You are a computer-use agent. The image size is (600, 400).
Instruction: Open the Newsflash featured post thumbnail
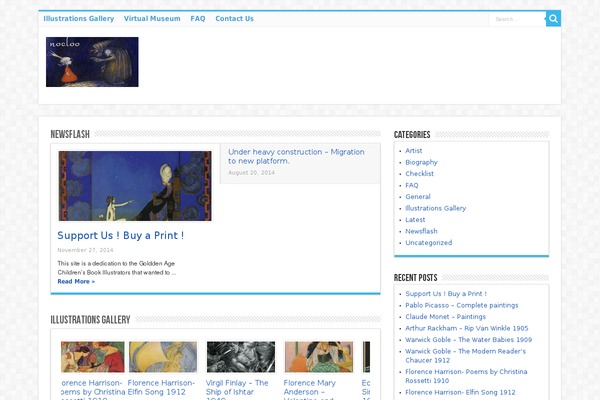click(x=135, y=186)
